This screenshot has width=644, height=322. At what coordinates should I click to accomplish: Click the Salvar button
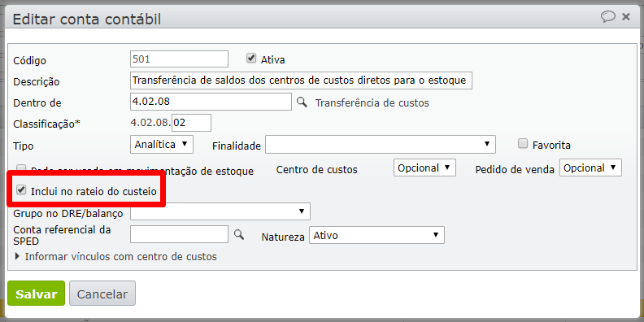[x=36, y=294]
